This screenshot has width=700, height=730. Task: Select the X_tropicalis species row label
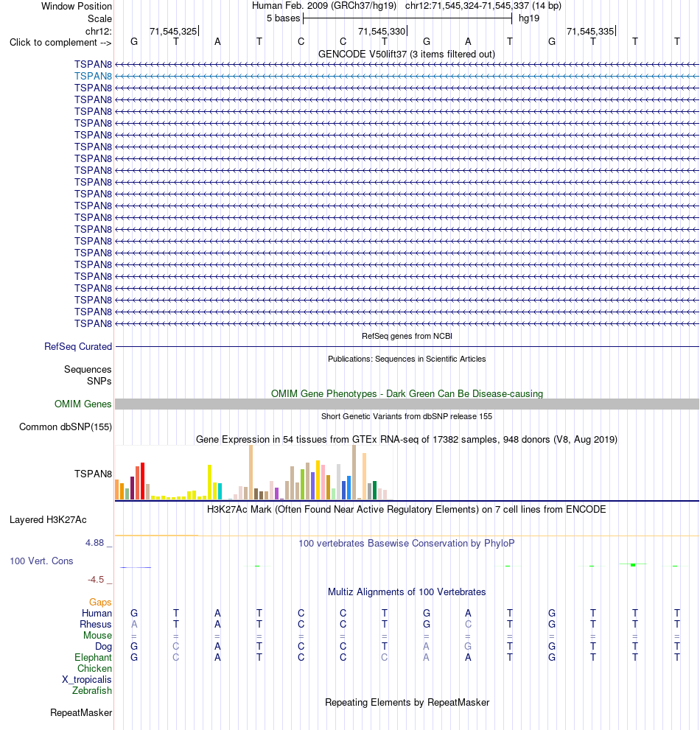point(87,680)
